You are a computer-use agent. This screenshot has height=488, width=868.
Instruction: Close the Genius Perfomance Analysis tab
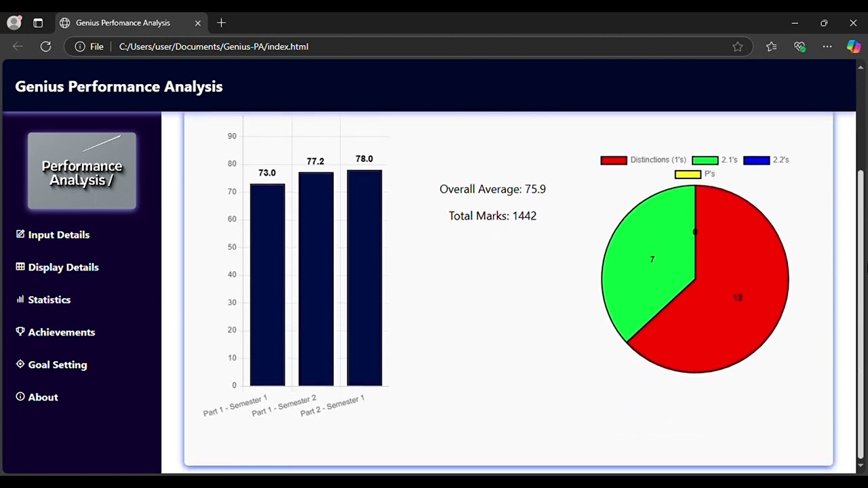click(x=198, y=22)
